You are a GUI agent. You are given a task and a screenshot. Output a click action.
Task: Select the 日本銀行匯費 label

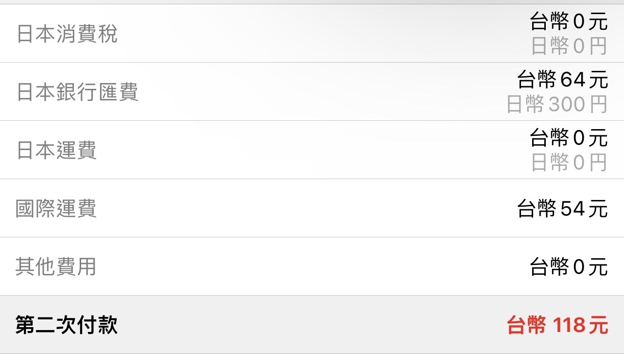[78, 92]
